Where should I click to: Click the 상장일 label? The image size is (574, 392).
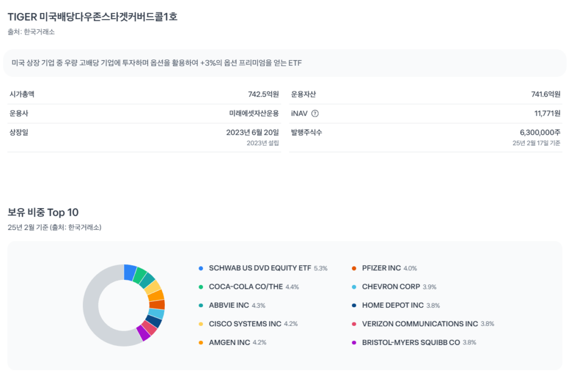pyautogui.click(x=18, y=132)
